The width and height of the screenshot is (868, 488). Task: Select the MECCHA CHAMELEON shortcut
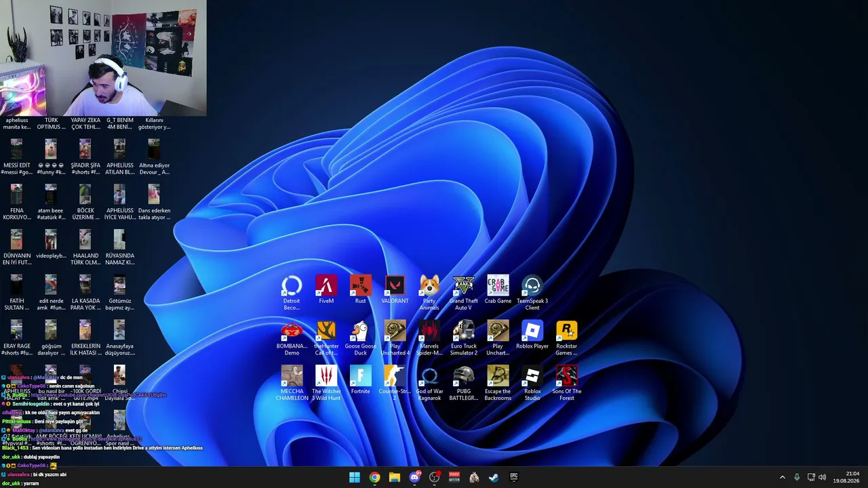click(x=292, y=384)
